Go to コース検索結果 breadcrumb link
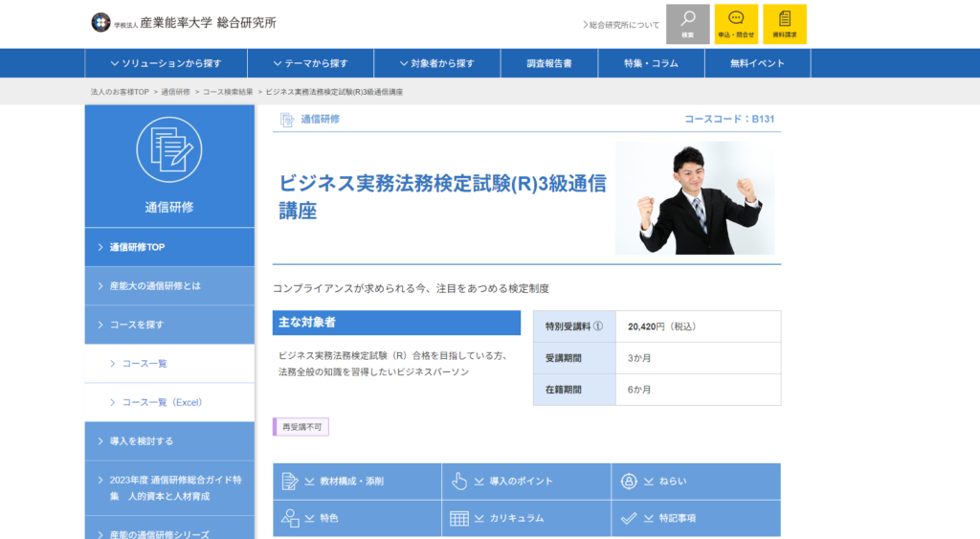The height and width of the screenshot is (539, 980). click(228, 92)
